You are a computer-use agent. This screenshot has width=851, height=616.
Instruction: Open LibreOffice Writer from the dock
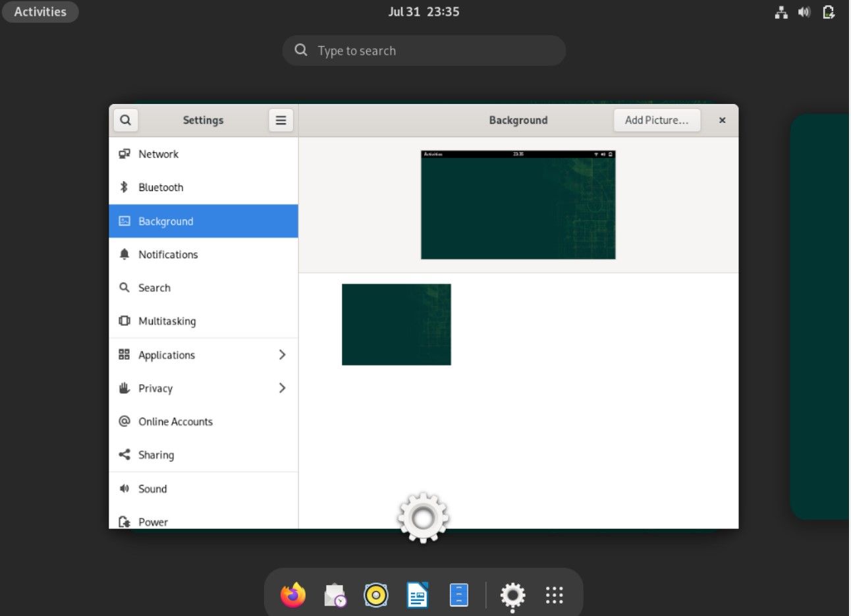click(418, 596)
